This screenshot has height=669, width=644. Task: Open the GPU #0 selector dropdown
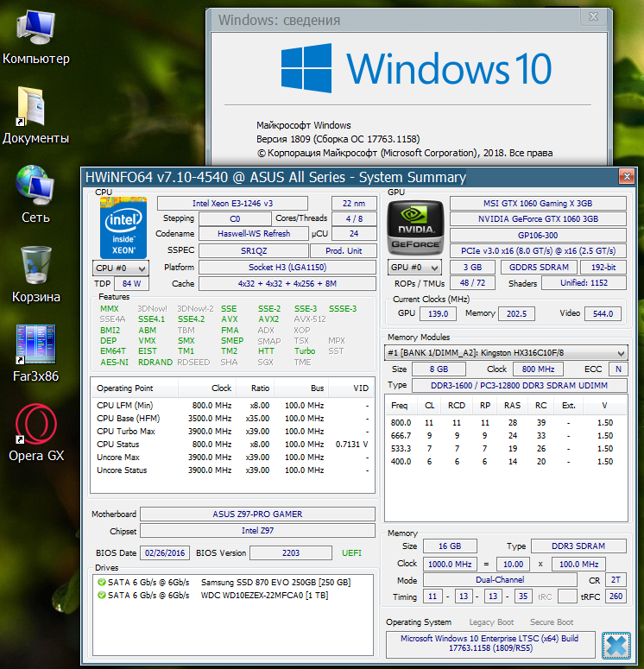click(x=414, y=268)
